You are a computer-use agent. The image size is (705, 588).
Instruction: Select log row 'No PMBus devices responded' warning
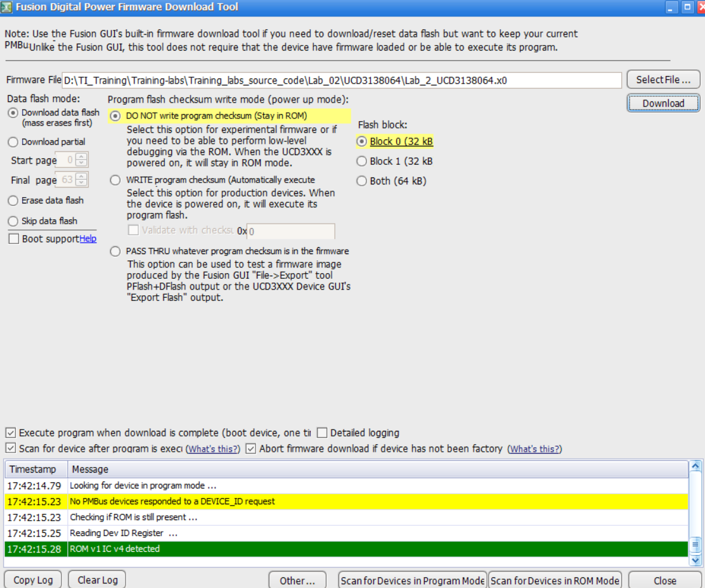click(346, 501)
